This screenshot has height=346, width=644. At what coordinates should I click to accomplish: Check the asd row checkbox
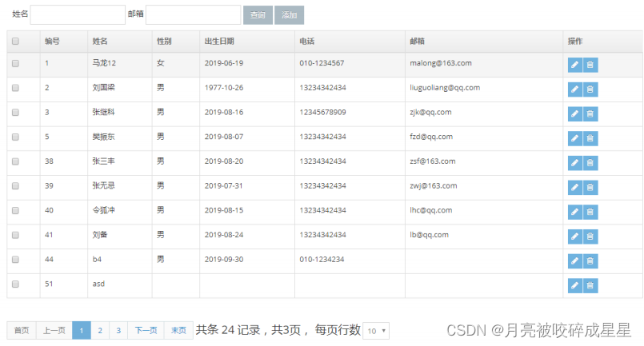coord(16,284)
